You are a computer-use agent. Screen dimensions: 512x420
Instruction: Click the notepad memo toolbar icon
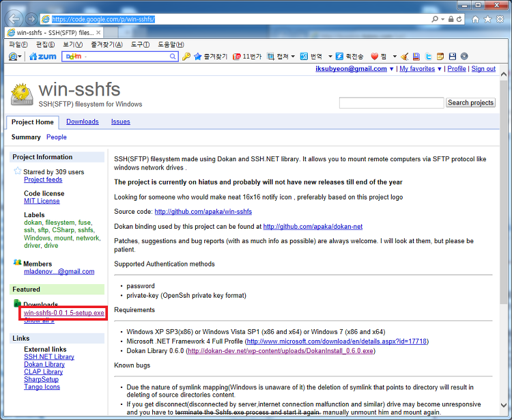click(x=440, y=57)
